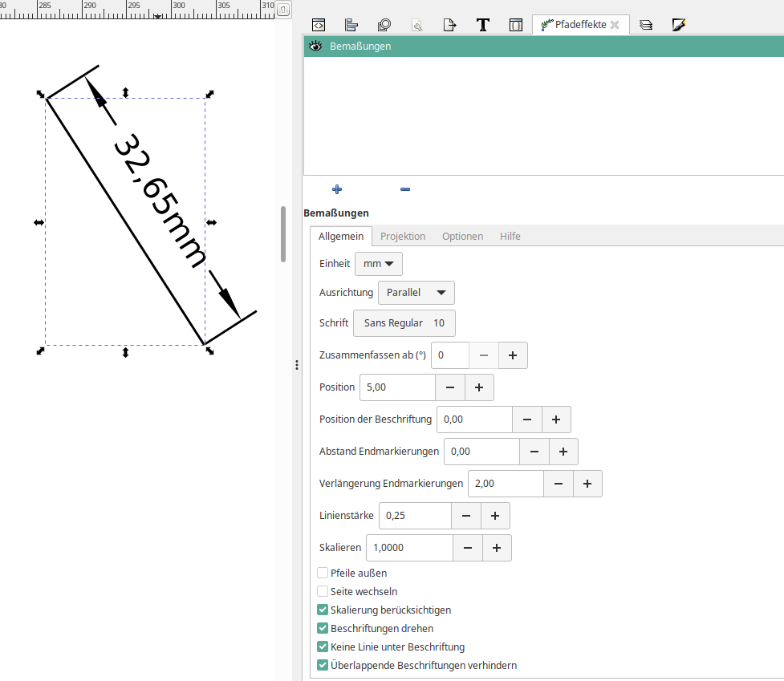Viewport: 784px width, 681px height.
Task: Decrease Position der Beschriftung value
Action: (x=527, y=420)
